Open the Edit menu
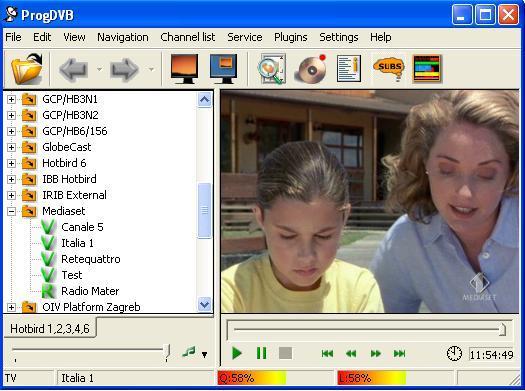 pyautogui.click(x=42, y=37)
